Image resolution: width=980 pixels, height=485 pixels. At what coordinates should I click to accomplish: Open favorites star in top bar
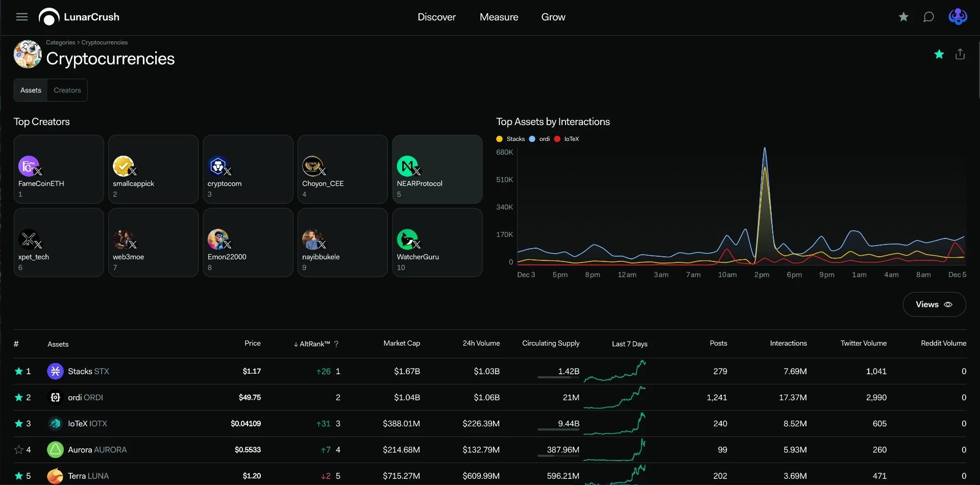(x=903, y=17)
